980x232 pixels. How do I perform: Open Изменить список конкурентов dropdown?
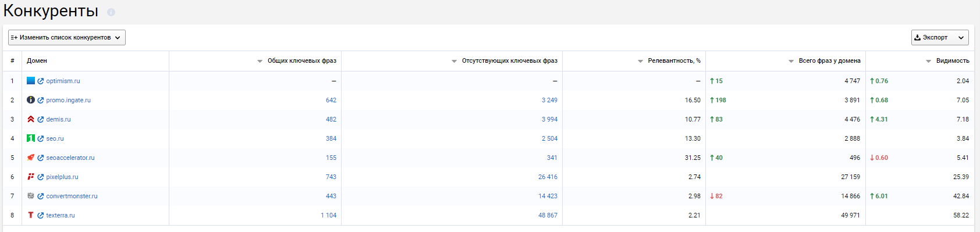67,37
